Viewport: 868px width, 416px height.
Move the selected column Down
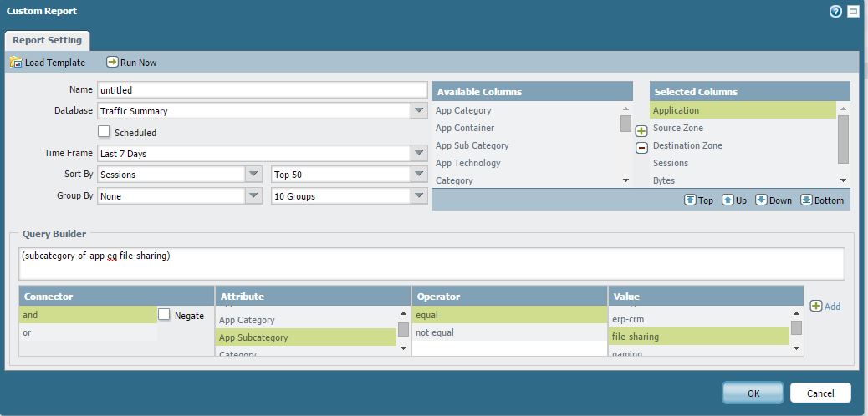[x=762, y=200]
